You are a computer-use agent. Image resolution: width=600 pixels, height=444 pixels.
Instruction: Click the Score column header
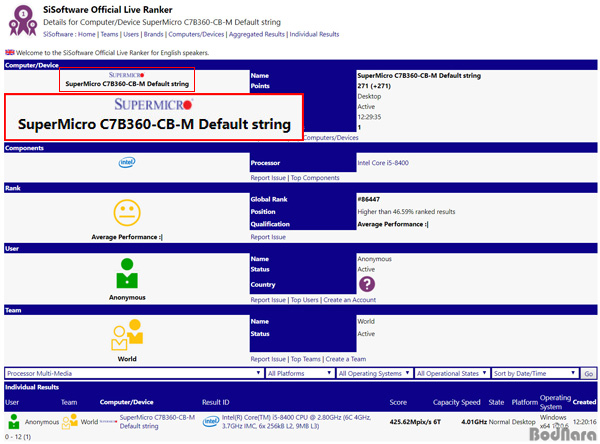(x=398, y=402)
